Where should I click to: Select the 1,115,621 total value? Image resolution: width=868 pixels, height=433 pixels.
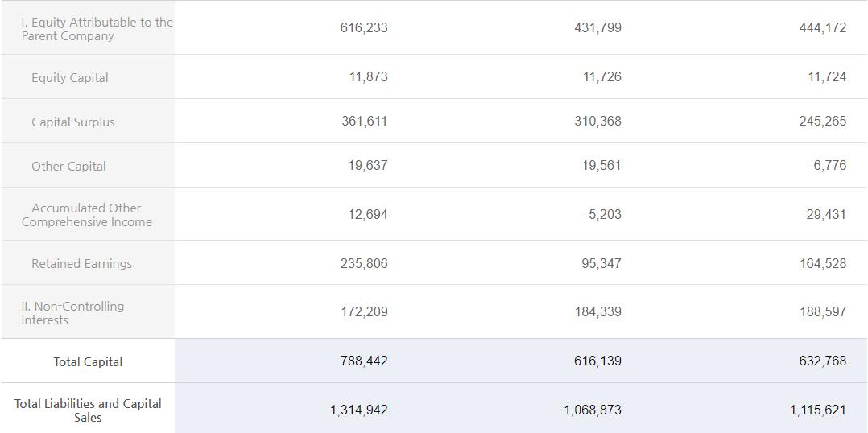coord(817,410)
